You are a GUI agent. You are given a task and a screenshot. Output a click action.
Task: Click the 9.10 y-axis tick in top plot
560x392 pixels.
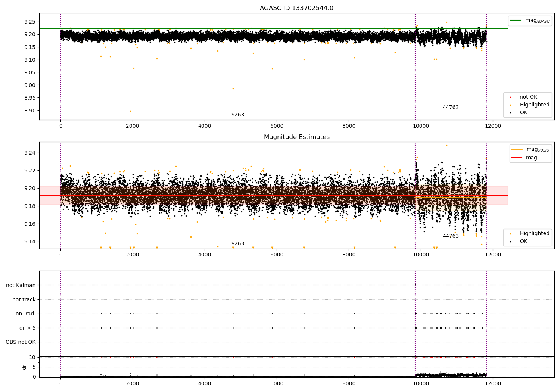point(29,60)
